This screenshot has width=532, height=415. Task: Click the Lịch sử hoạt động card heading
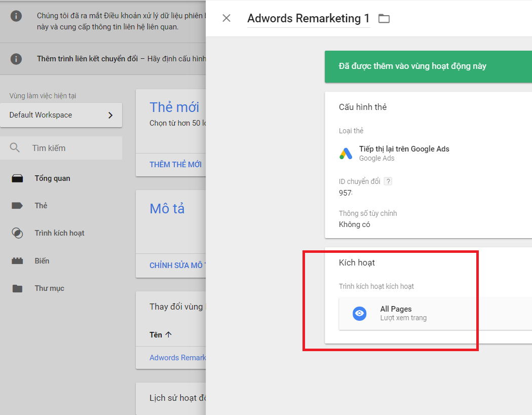[x=177, y=398]
